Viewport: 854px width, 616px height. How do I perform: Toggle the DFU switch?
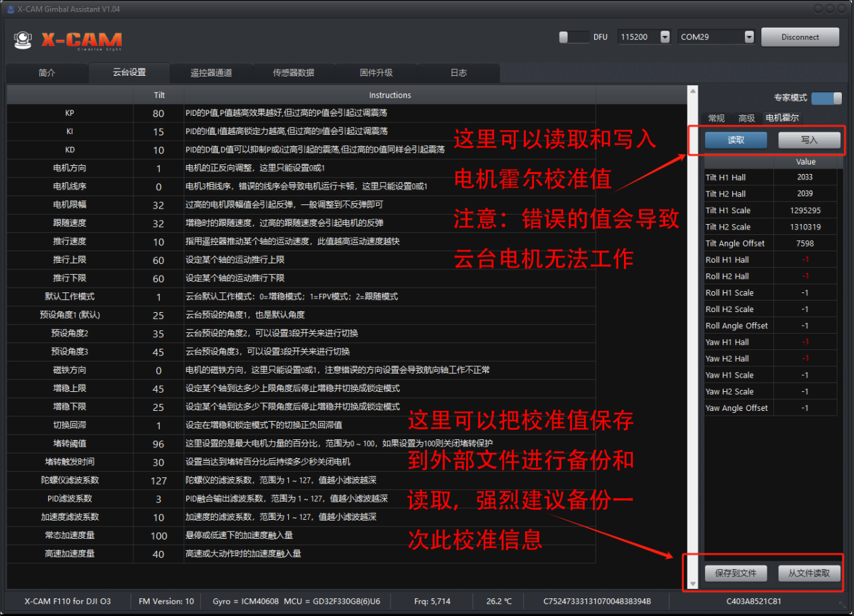pos(574,37)
